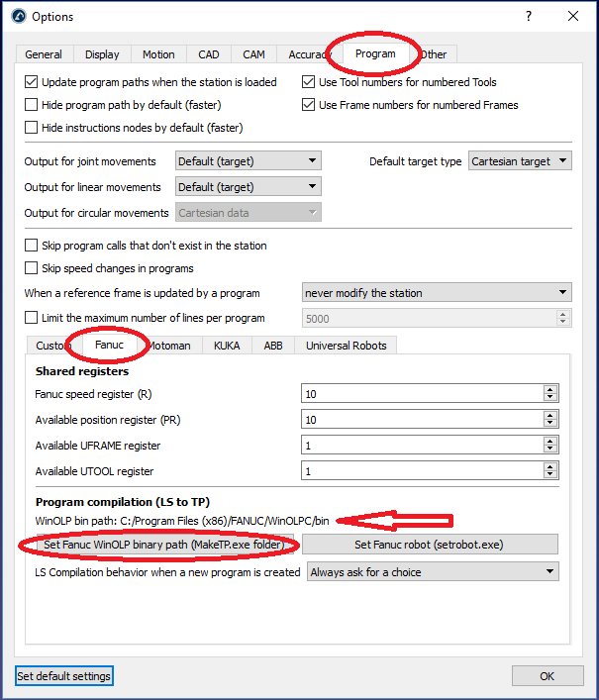Open Default target type dropdown
The image size is (599, 700).
[520, 161]
